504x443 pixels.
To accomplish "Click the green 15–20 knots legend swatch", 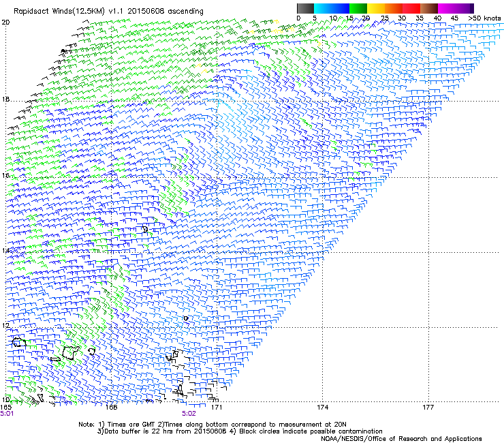I will pos(358,8).
